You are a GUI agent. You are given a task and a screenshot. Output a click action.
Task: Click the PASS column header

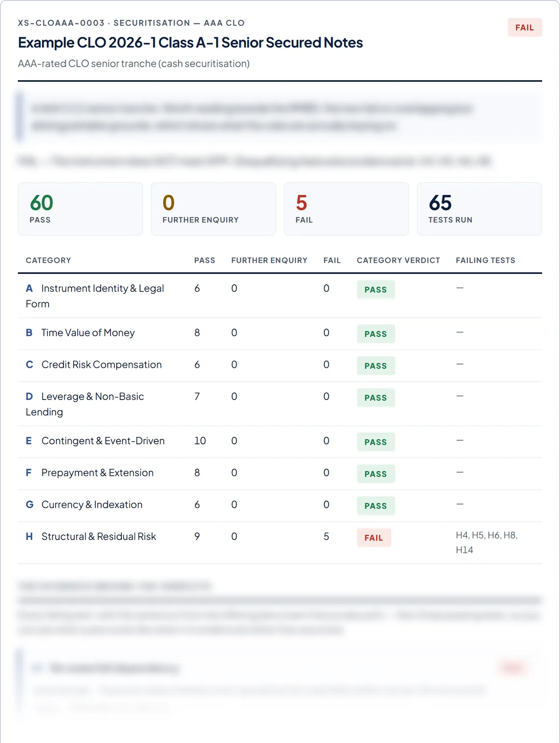click(x=205, y=260)
